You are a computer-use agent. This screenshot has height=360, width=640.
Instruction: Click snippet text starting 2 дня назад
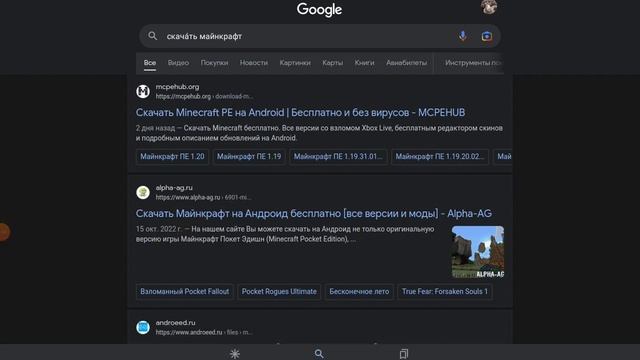click(319, 133)
